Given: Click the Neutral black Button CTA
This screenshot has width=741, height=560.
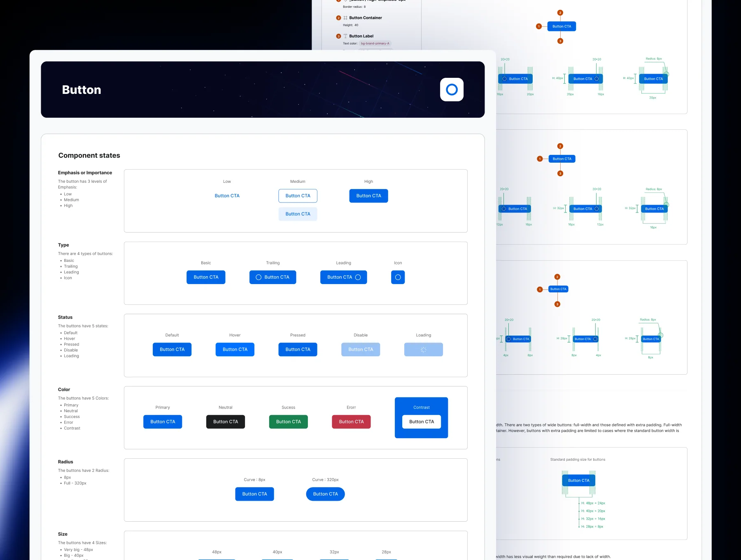Looking at the screenshot, I should pos(225,422).
